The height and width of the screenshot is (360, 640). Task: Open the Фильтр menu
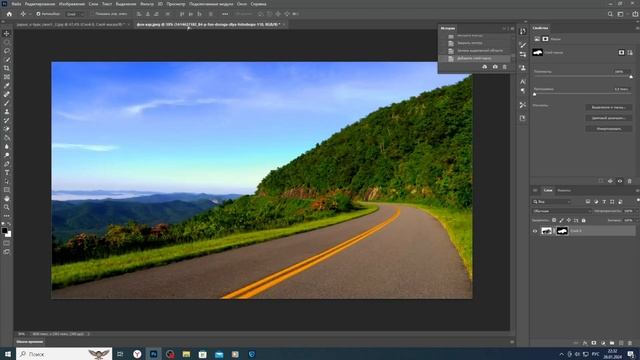pyautogui.click(x=147, y=4)
